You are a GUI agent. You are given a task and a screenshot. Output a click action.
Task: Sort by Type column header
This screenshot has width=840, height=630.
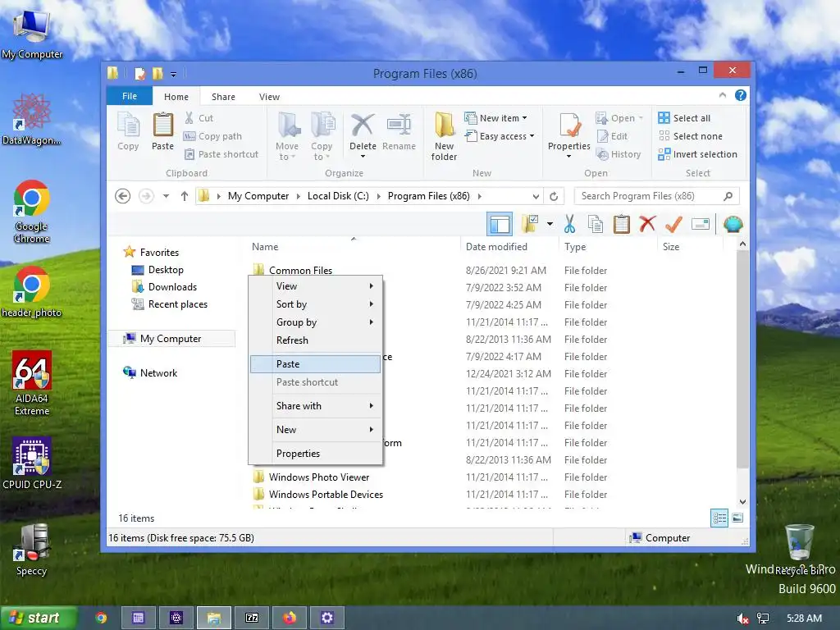[608, 247]
